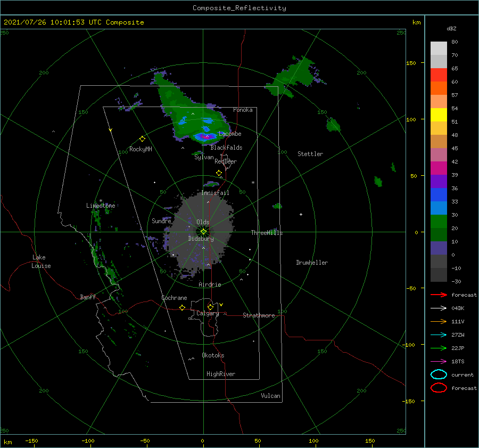Click the Lacombe city label
The image size is (479, 448).
coord(230,134)
